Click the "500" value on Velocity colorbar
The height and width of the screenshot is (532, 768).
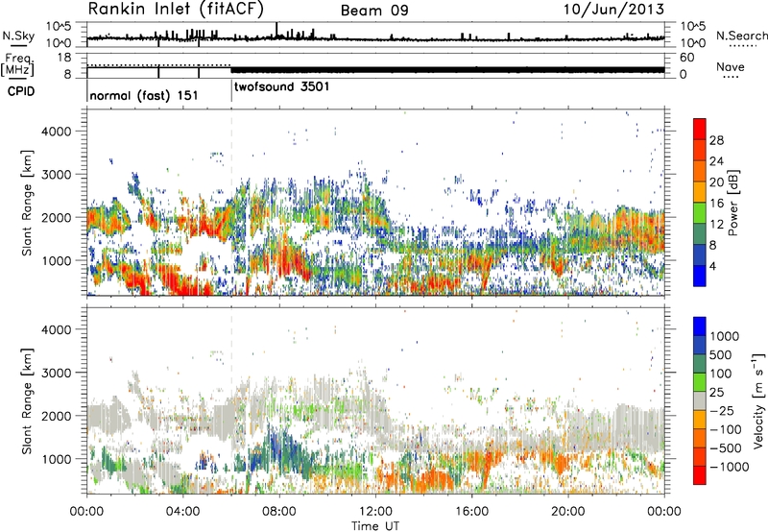[x=722, y=354]
